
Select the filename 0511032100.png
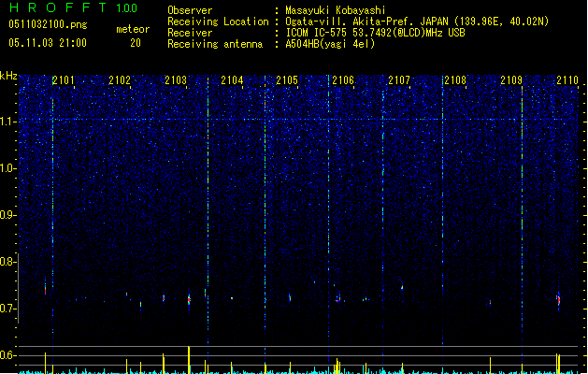[48, 24]
